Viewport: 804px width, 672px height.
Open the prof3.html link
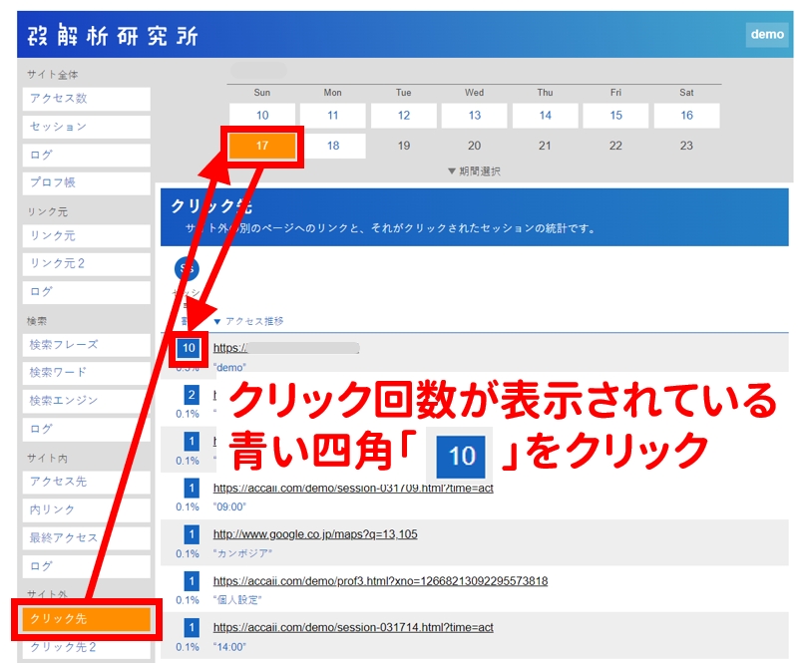click(380, 580)
